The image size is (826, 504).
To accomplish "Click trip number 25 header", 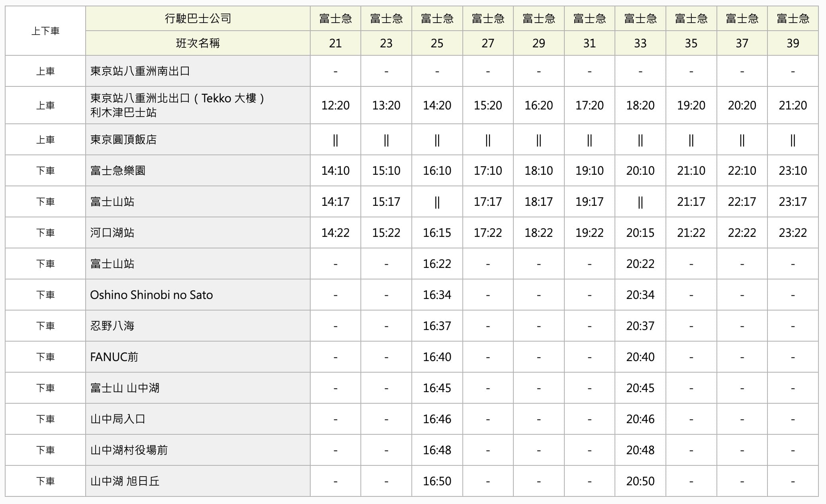I will click(437, 43).
